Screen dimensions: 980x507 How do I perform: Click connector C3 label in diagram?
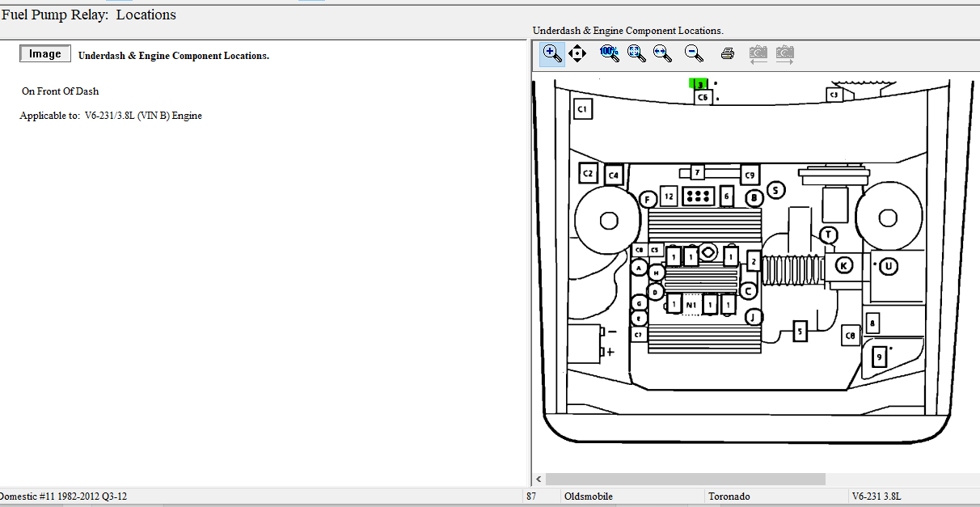834,95
